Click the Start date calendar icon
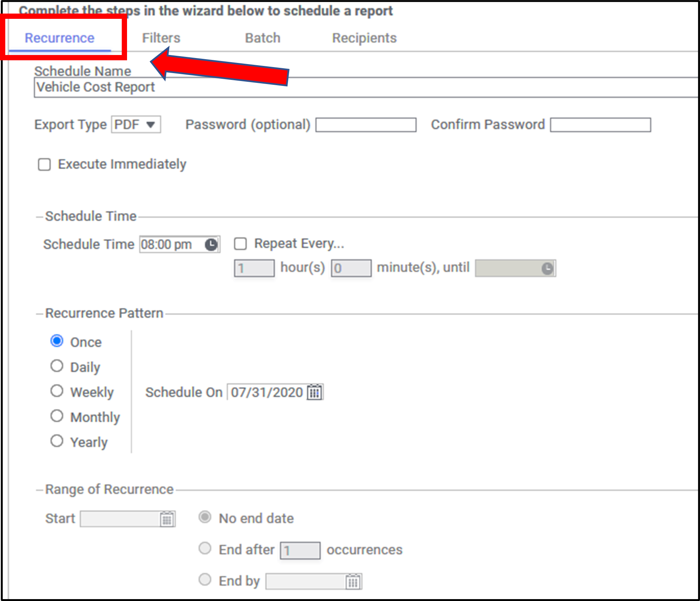This screenshot has width=700, height=601. click(167, 519)
